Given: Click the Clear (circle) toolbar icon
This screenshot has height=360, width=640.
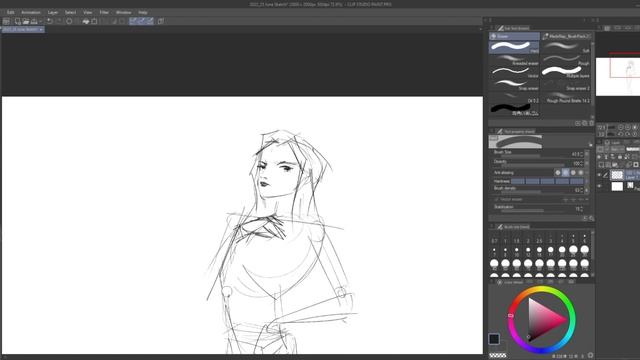Looking at the screenshot, I should tap(69, 21).
